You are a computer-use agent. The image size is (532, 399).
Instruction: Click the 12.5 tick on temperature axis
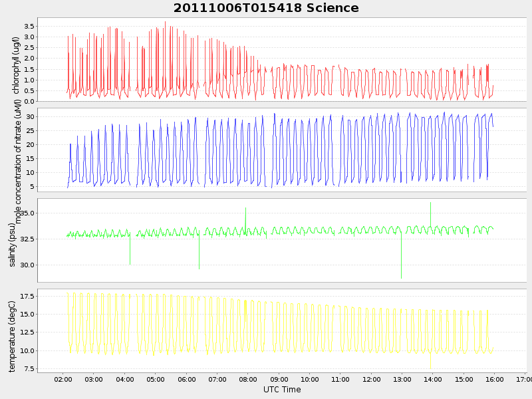27,332
